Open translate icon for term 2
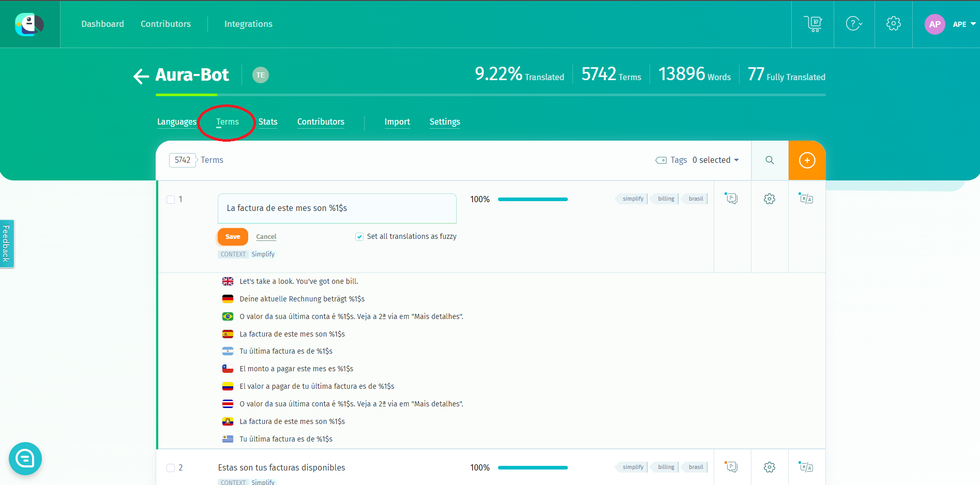The width and height of the screenshot is (980, 485). 806,467
